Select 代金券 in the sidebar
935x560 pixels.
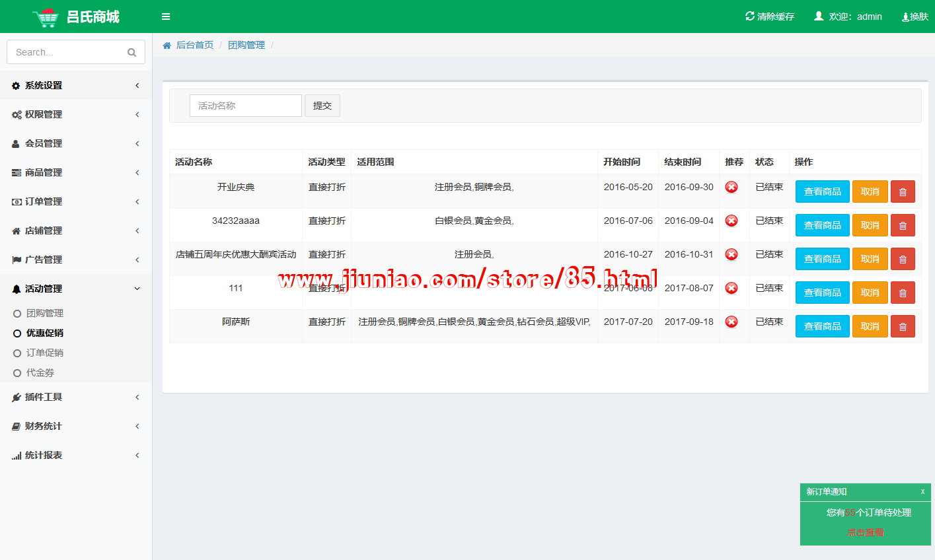40,372
